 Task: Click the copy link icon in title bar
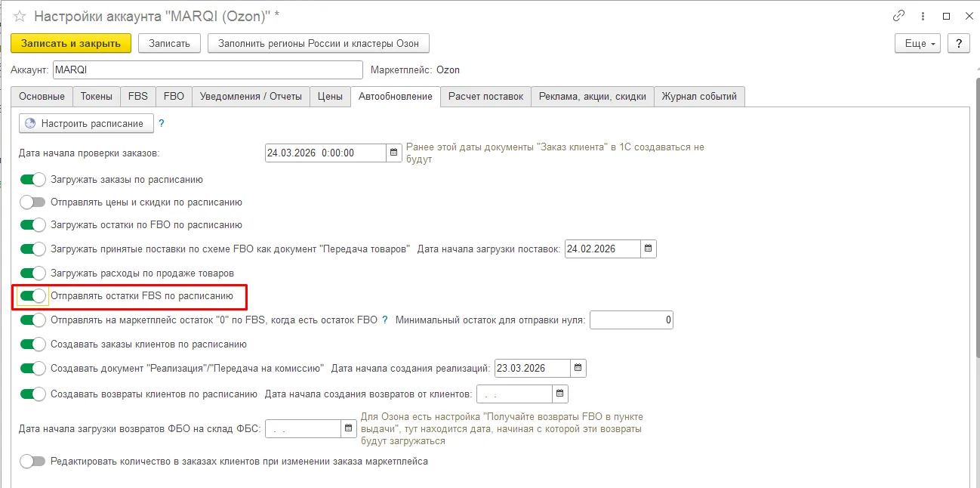click(898, 16)
